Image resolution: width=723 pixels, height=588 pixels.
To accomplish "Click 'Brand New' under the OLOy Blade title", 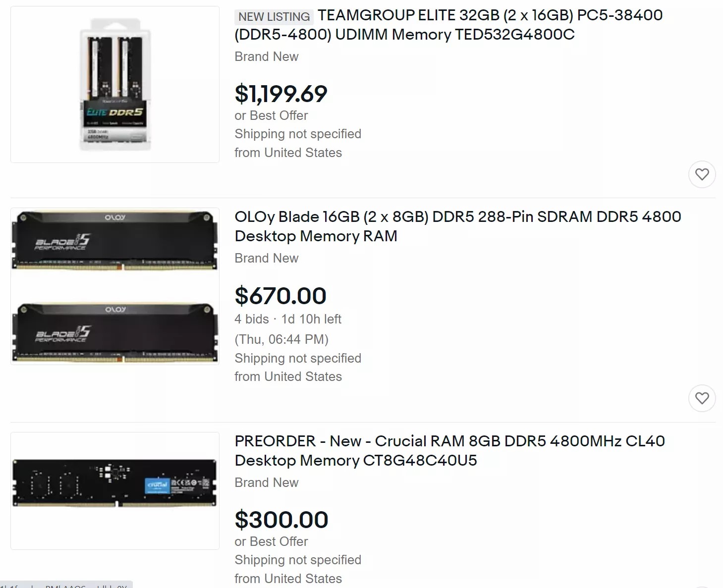I will (x=267, y=258).
